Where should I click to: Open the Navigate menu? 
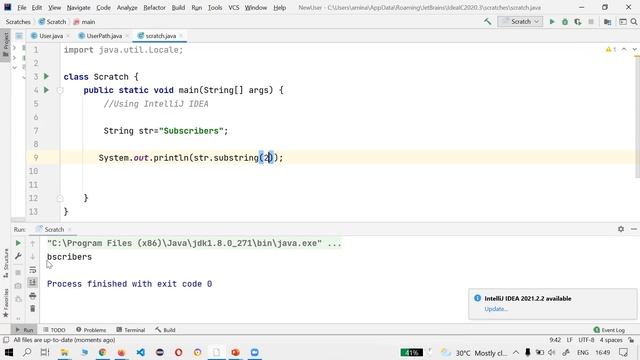click(78, 7)
